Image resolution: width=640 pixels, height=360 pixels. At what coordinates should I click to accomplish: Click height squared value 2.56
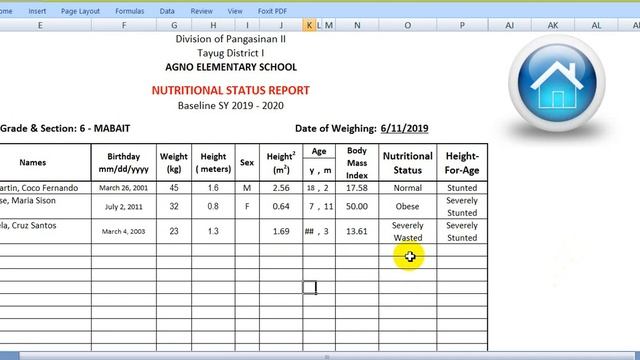[281, 188]
